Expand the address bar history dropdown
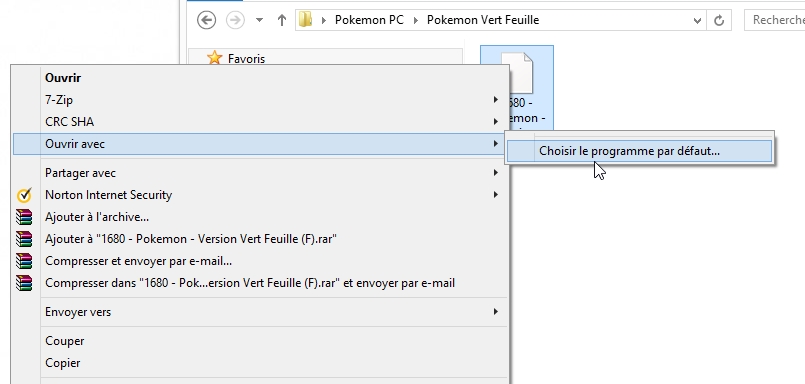805x384 pixels. click(x=697, y=21)
